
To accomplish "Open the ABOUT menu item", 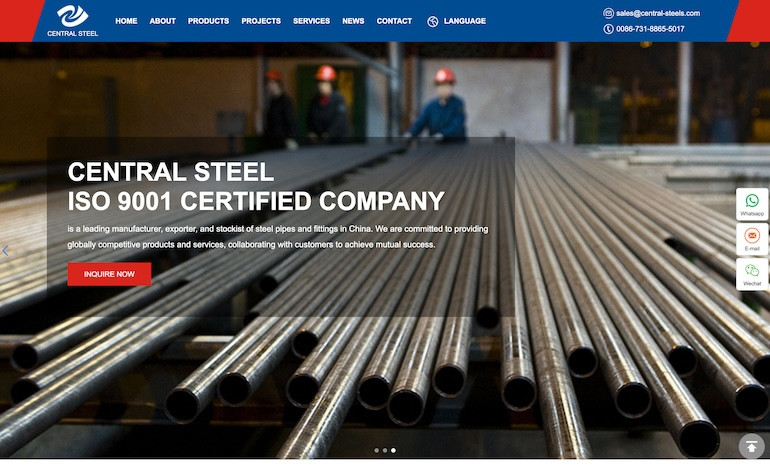I will coord(163,21).
